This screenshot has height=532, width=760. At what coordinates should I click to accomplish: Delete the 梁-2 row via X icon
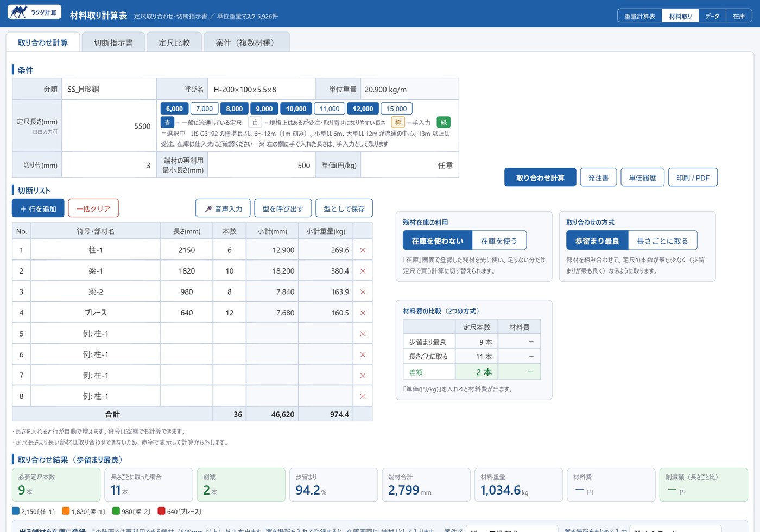363,292
